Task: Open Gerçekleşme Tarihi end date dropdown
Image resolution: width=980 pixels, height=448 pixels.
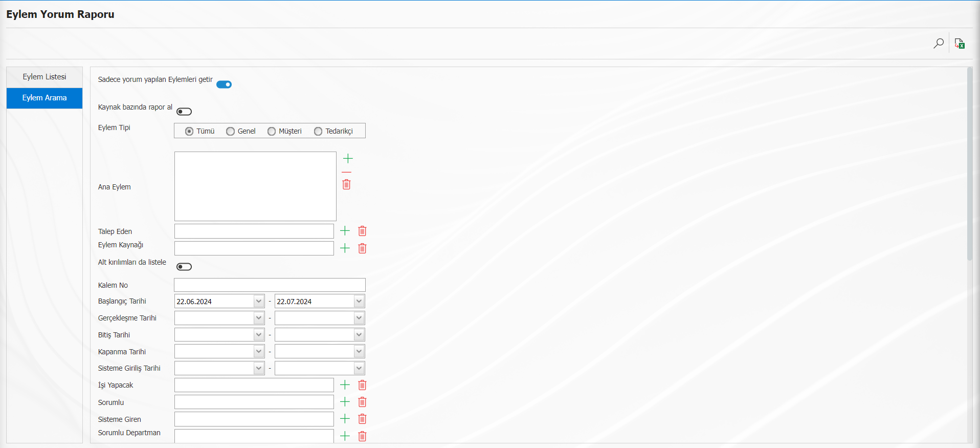Action: pos(359,318)
